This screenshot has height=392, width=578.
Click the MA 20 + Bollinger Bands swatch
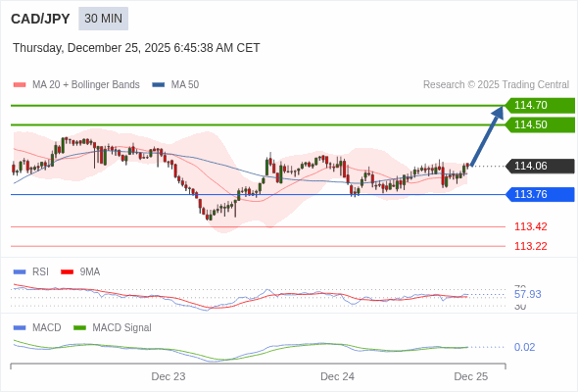[20, 85]
